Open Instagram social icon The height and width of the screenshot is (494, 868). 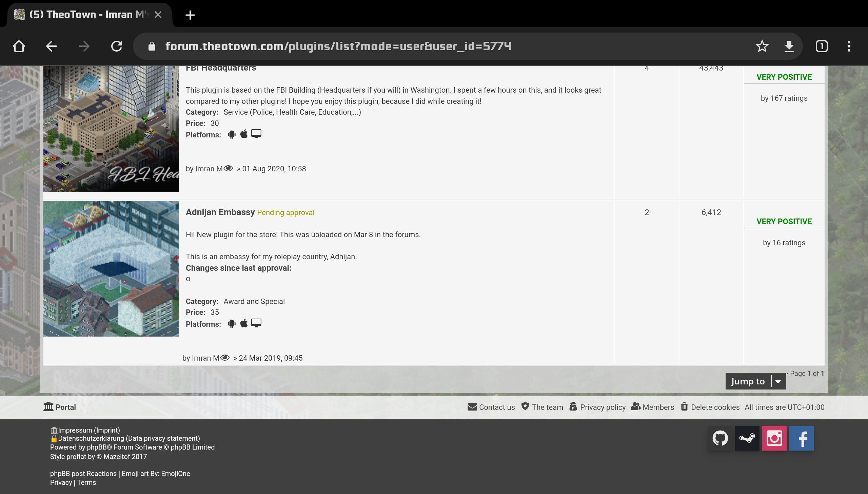pos(774,438)
